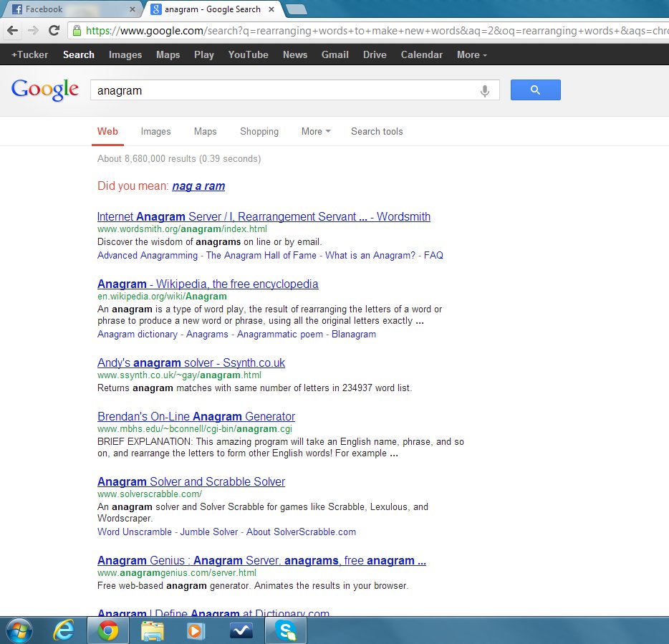This screenshot has width=669, height=644.
Task: Click the Google logo
Action: (44, 89)
